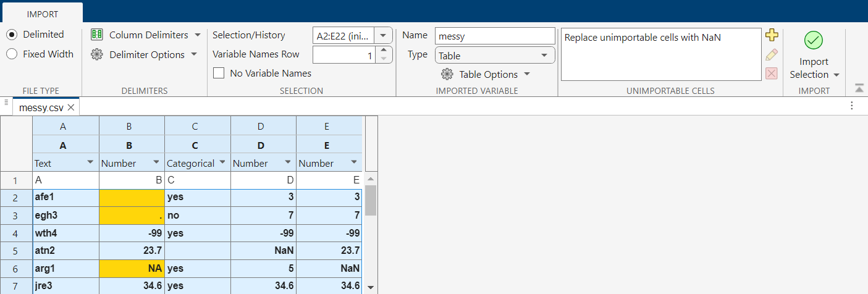Open column C Categorical data type dropdown
The image size is (868, 294).
[x=222, y=163]
